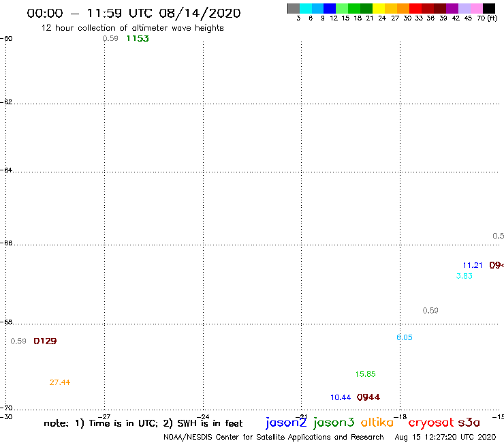Click the purple swatch in the color scale

tap(452, 8)
